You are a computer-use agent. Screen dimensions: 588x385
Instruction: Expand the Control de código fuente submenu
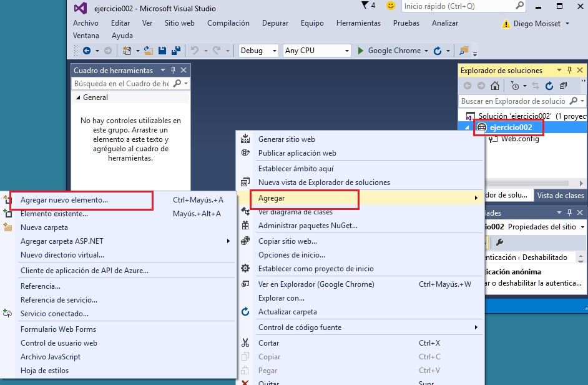(x=476, y=327)
